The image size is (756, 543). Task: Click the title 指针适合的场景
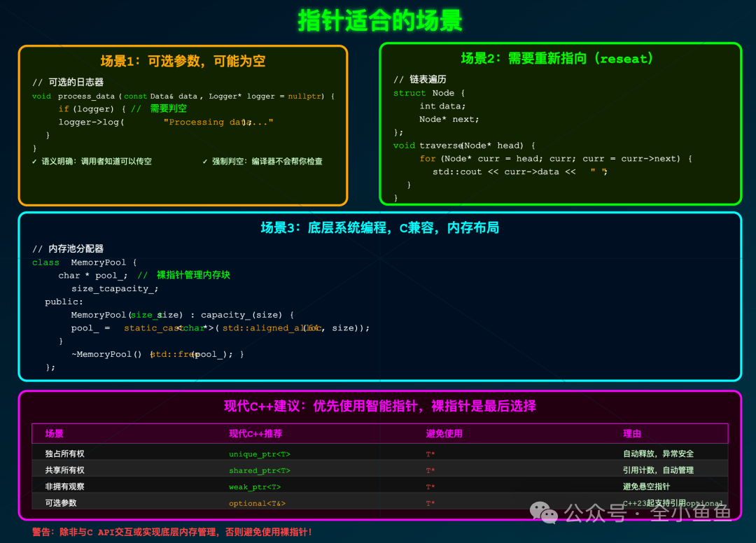pos(378,20)
